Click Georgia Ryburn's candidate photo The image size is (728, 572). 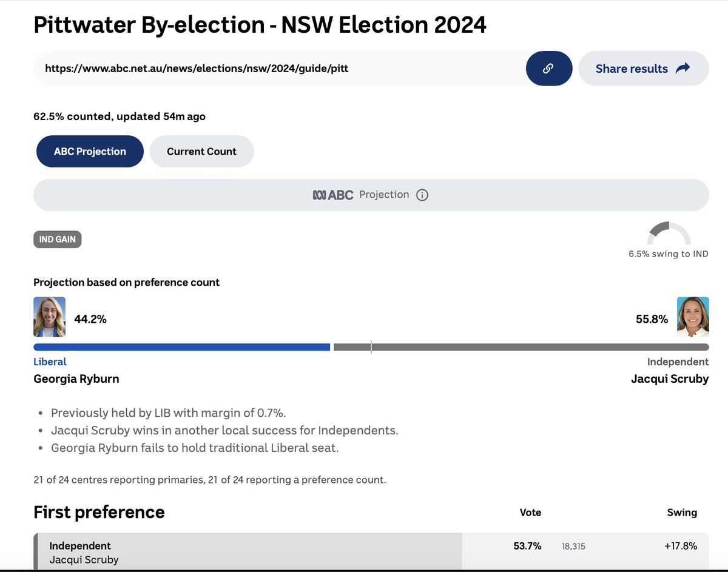click(49, 317)
